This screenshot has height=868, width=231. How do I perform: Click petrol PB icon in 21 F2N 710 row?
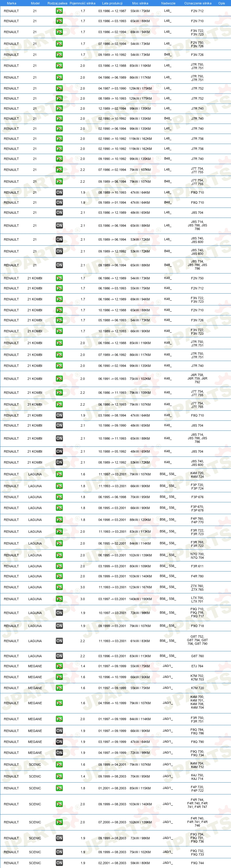pos(59,21)
